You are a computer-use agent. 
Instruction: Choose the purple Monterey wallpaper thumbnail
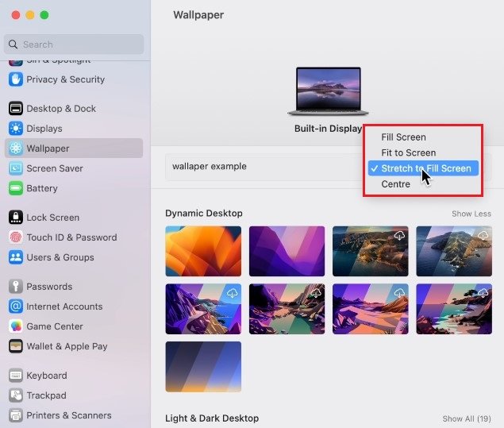(287, 251)
